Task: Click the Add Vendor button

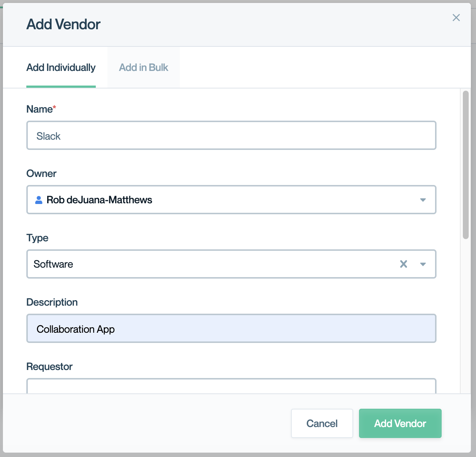Action: pyautogui.click(x=400, y=423)
